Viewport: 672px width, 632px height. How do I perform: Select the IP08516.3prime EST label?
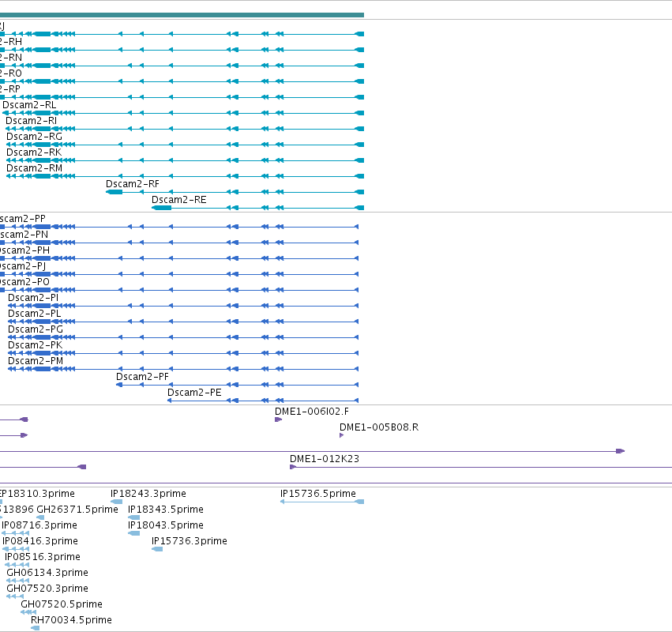point(43,558)
